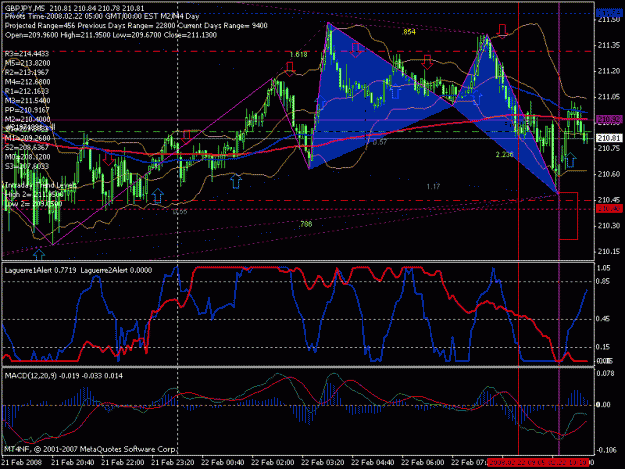The image size is (625, 469).
Task: Click the 2.236 ratio label
Action: [x=504, y=155]
